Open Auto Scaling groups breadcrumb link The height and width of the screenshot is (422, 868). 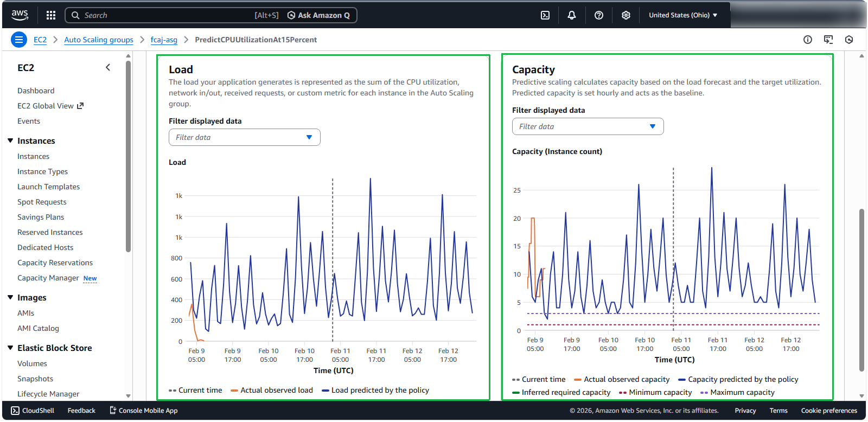[99, 40]
